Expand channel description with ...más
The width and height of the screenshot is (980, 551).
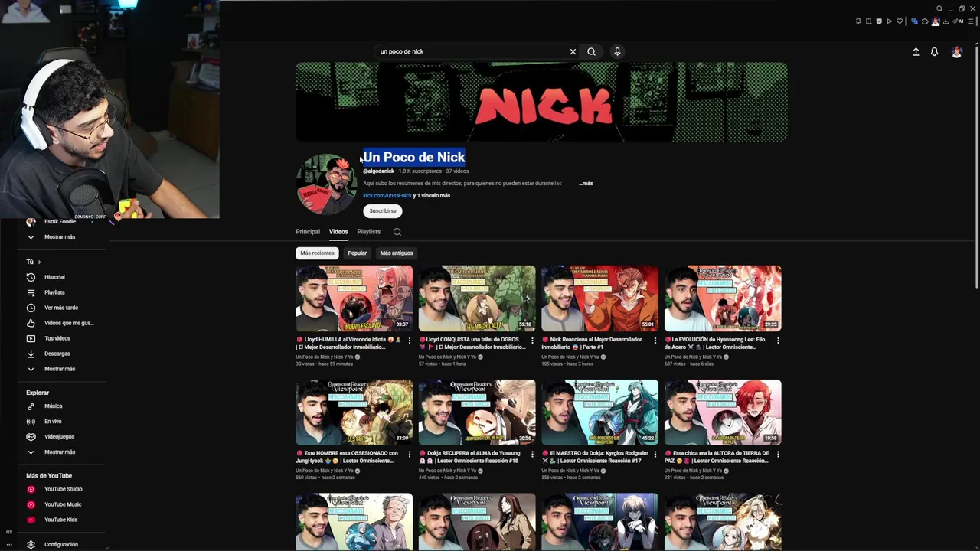point(586,184)
